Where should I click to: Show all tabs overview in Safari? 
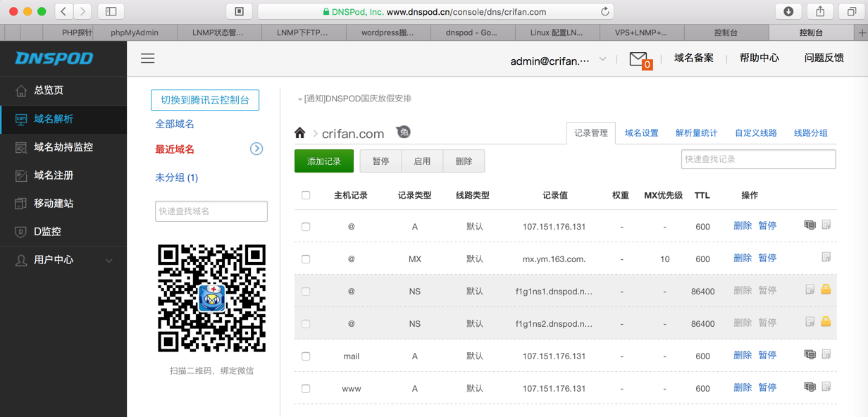tap(852, 11)
